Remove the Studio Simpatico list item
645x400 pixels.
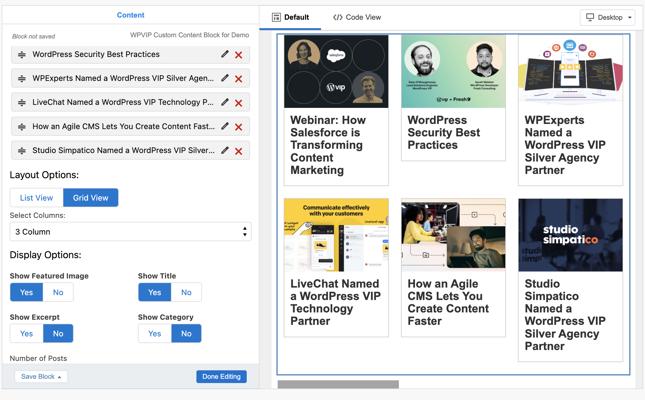coord(239,151)
